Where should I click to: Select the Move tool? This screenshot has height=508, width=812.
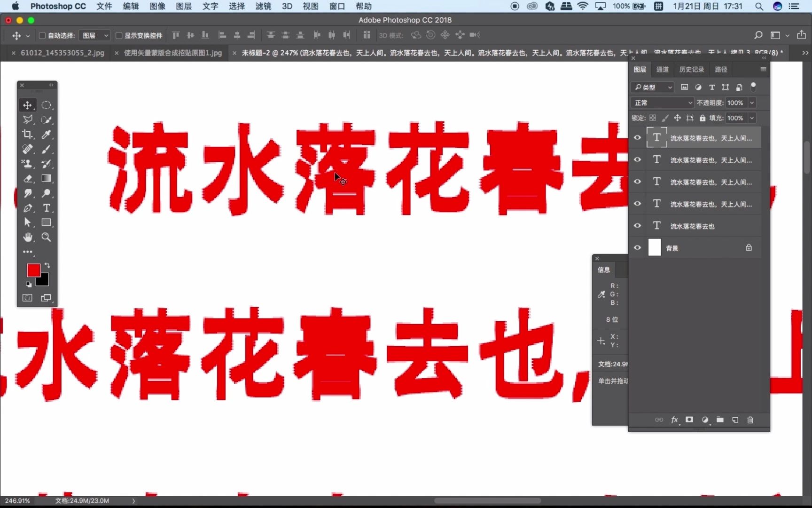[28, 105]
